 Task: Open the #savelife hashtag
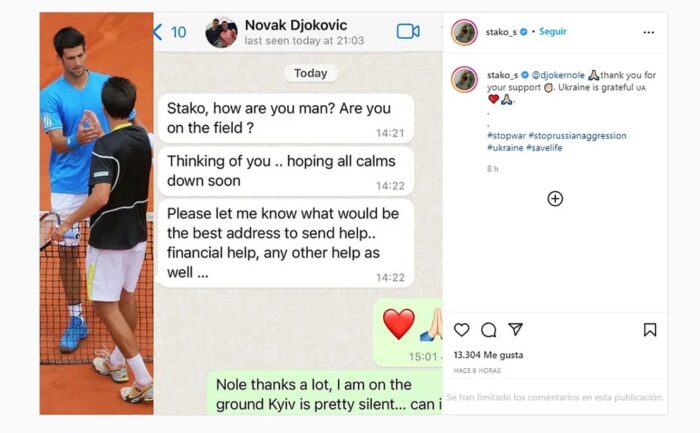pos(544,148)
